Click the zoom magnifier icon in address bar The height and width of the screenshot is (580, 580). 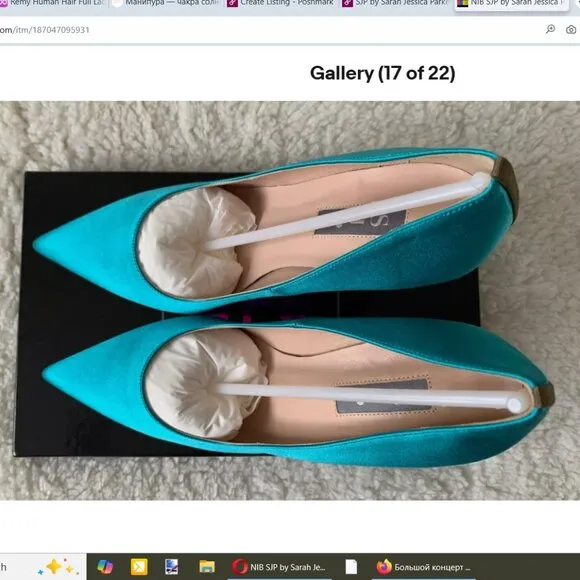pos(550,29)
